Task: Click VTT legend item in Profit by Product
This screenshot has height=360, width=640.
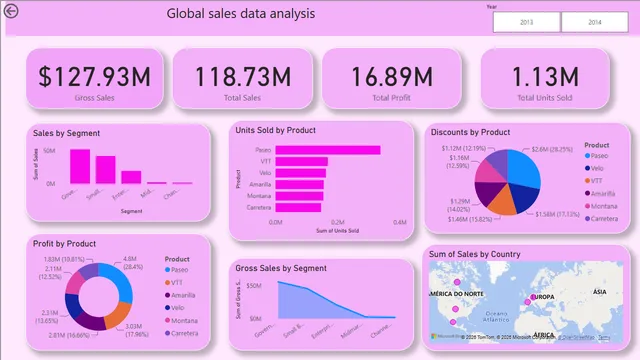Action: pos(173,282)
